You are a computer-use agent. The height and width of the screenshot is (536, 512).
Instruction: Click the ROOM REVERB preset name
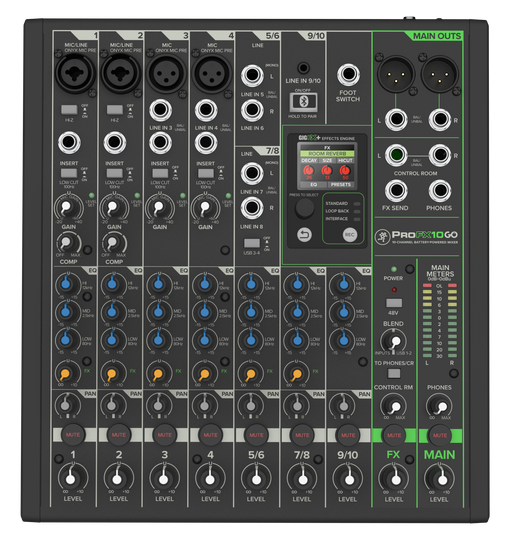[x=327, y=154]
